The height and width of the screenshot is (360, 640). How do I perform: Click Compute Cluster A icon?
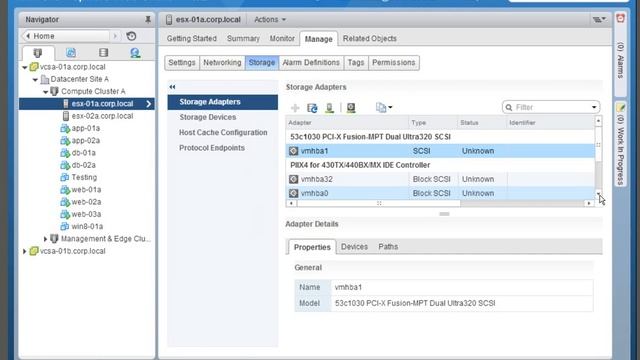tap(54, 91)
